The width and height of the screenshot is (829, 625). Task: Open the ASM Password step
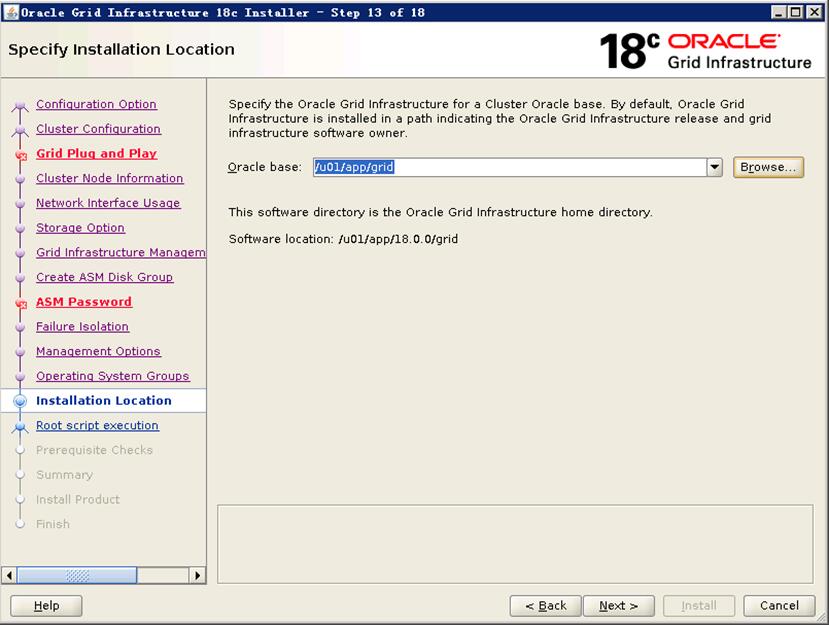point(84,302)
